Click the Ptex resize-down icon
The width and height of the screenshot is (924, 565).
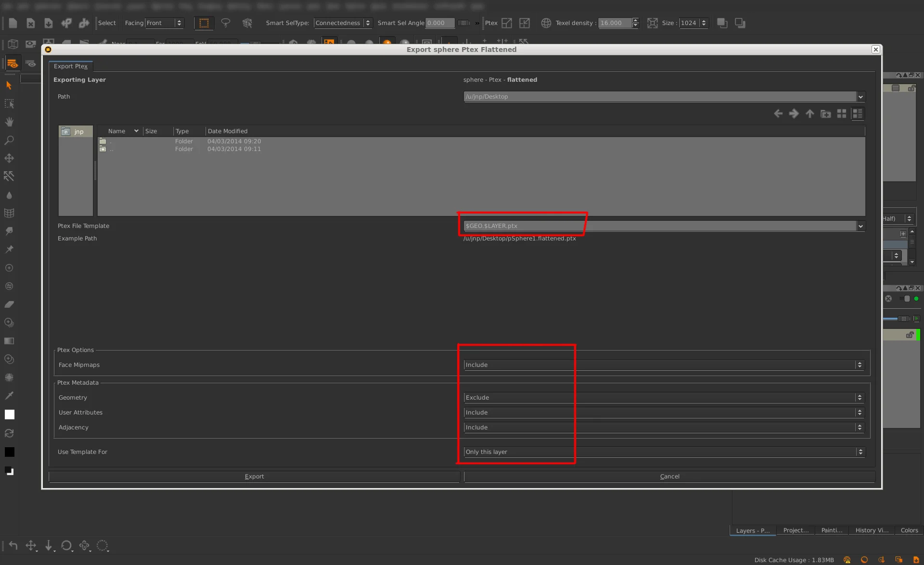point(525,23)
